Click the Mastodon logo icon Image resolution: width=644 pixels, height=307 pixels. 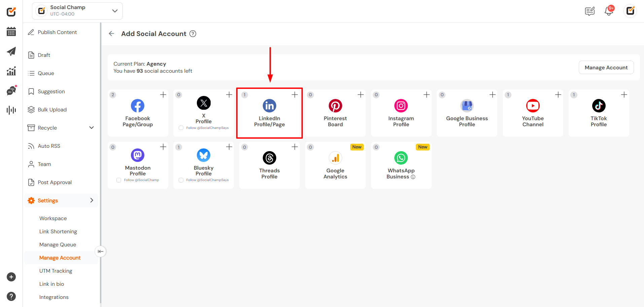138,155
